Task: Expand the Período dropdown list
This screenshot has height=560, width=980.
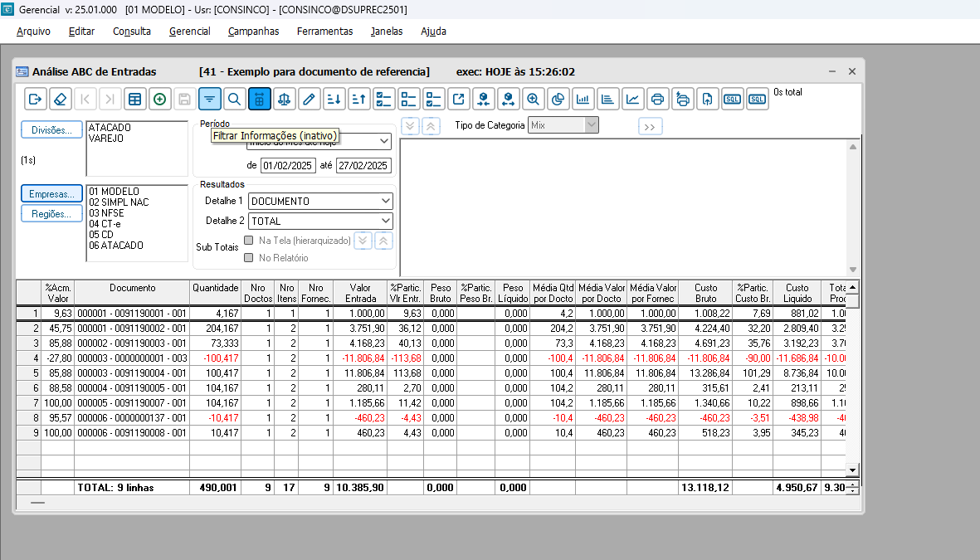Action: 383,142
